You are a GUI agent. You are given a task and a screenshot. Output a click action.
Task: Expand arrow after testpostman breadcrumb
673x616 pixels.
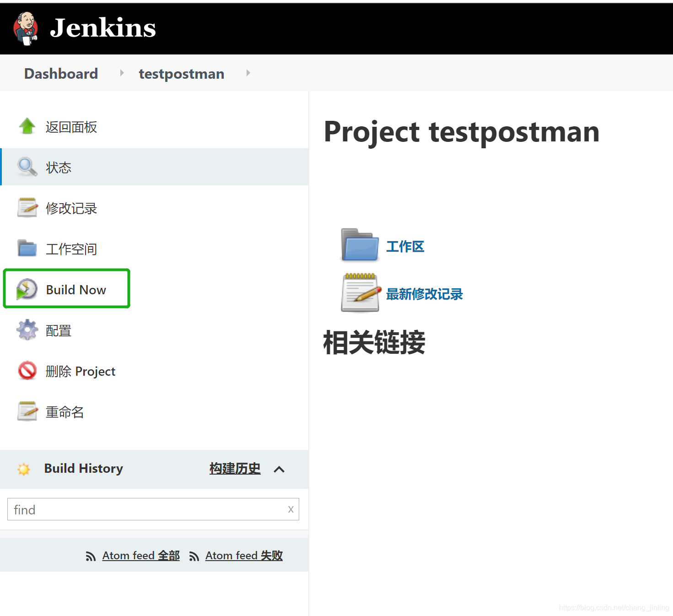248,73
